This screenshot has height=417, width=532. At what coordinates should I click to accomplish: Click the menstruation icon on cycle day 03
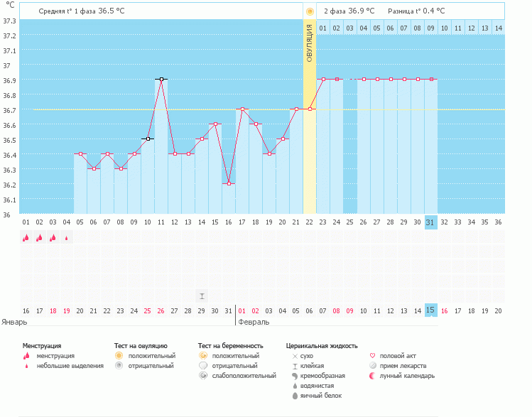[53, 237]
